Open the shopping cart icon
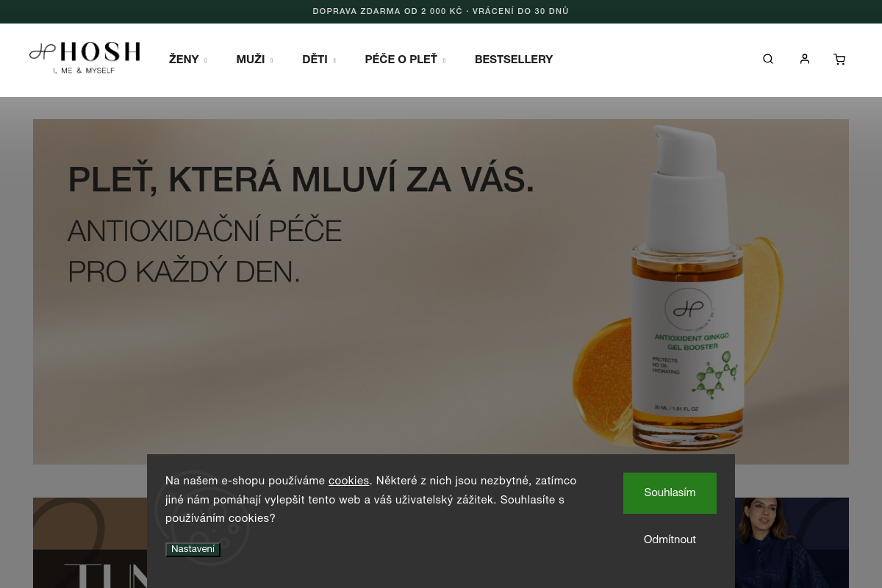This screenshot has width=882, height=588. click(839, 59)
